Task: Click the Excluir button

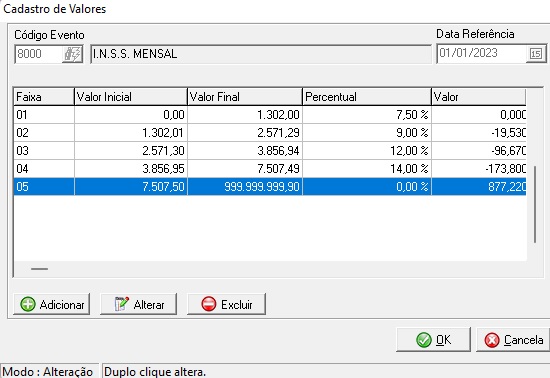Action: (x=226, y=304)
